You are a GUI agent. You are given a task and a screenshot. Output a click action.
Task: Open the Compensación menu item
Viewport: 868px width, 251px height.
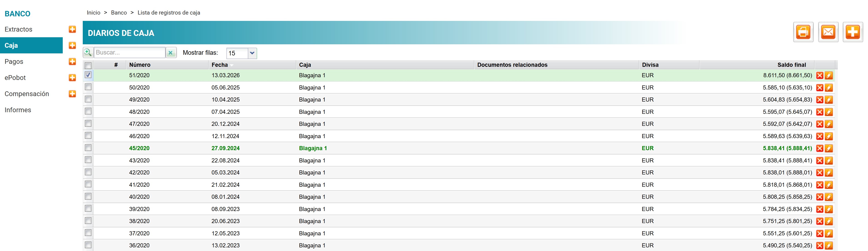tap(27, 94)
